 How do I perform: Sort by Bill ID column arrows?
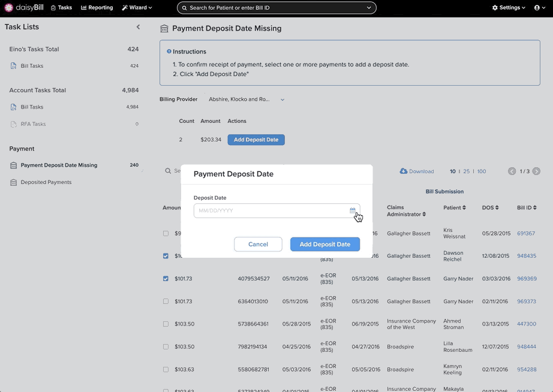[x=534, y=207]
